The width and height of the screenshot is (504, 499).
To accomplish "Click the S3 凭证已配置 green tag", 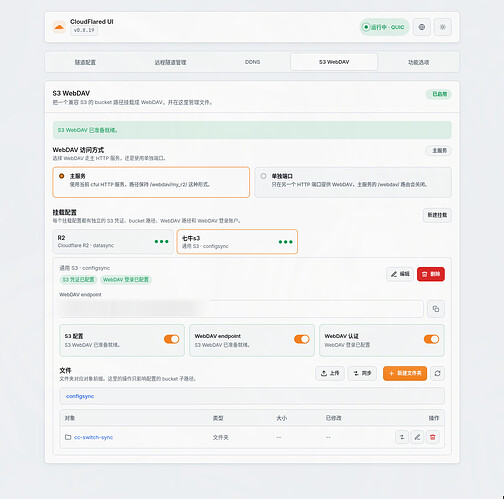I will 78,279.
